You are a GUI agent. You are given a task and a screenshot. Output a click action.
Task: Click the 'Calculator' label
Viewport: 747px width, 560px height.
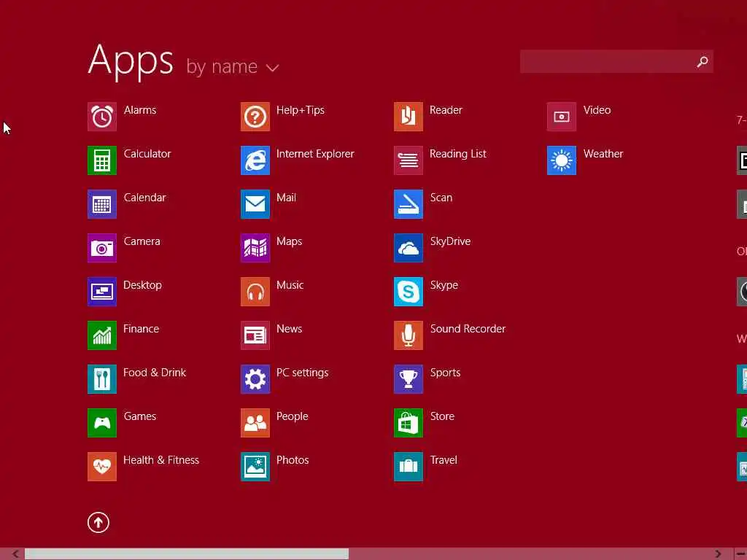147,154
